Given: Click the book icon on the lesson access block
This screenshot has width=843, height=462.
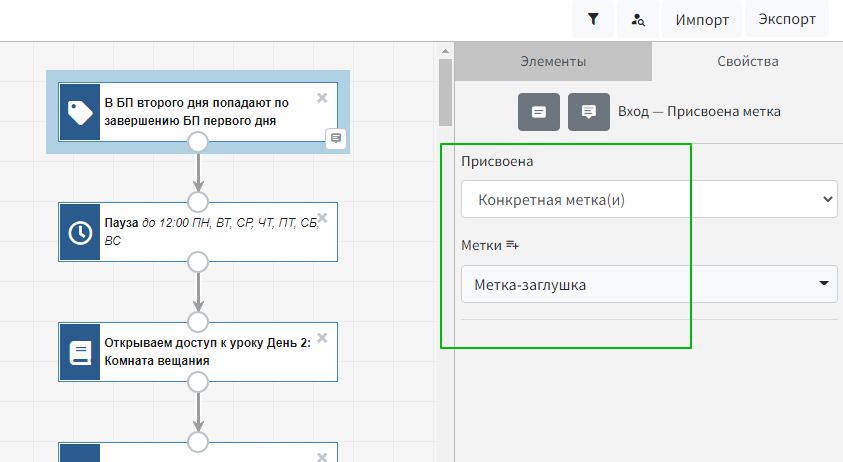Looking at the screenshot, I should click(80, 352).
